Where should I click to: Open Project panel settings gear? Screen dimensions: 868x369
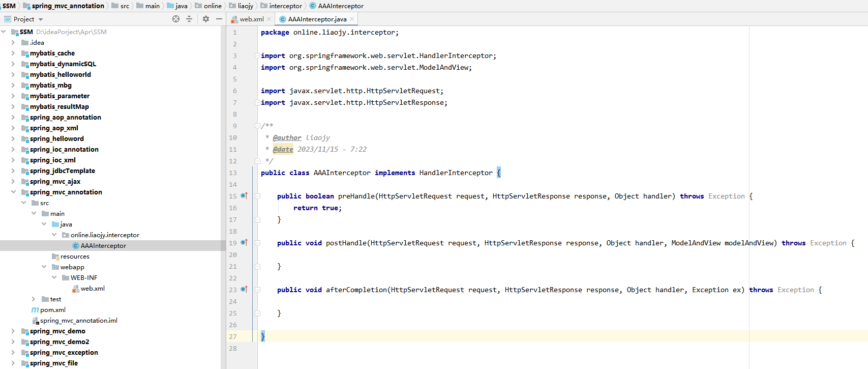coord(206,19)
